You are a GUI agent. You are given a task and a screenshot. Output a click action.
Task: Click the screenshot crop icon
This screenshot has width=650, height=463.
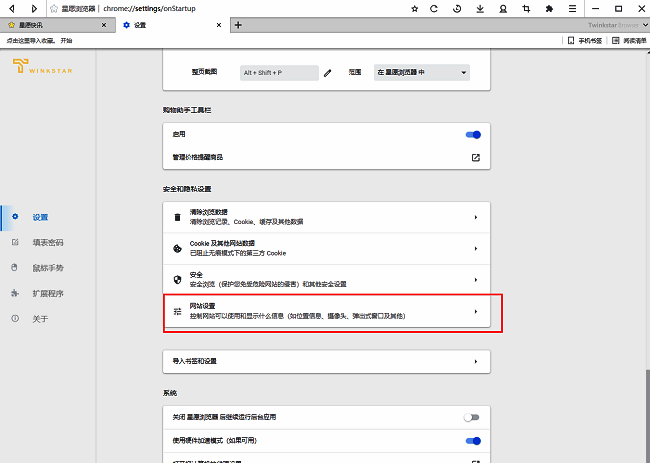526,9
